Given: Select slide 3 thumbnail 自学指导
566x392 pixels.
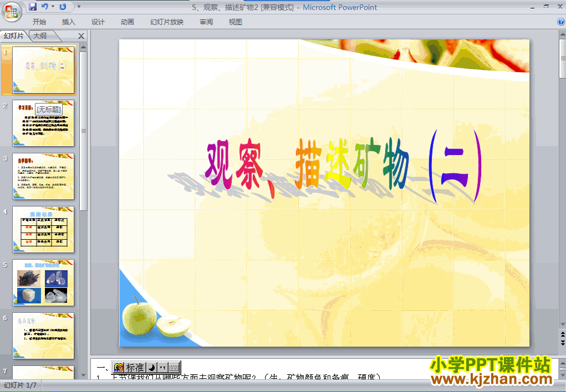Looking at the screenshot, I should tap(43, 177).
